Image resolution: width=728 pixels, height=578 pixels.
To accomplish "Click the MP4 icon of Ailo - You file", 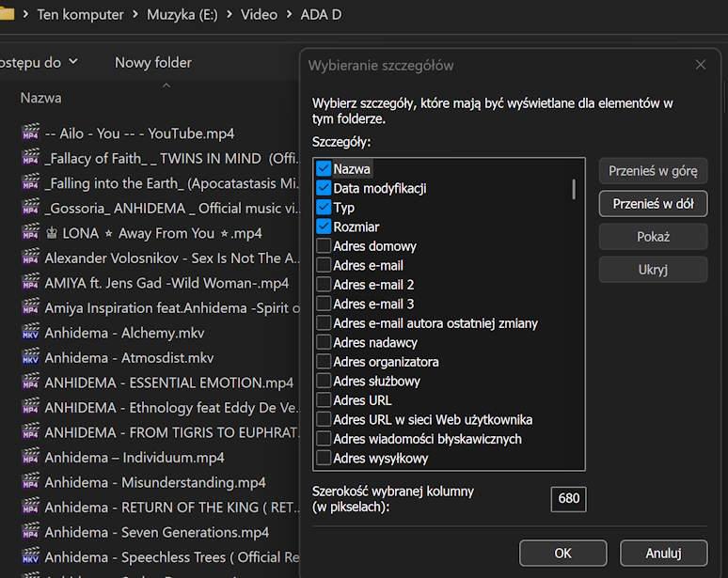I will [x=30, y=133].
